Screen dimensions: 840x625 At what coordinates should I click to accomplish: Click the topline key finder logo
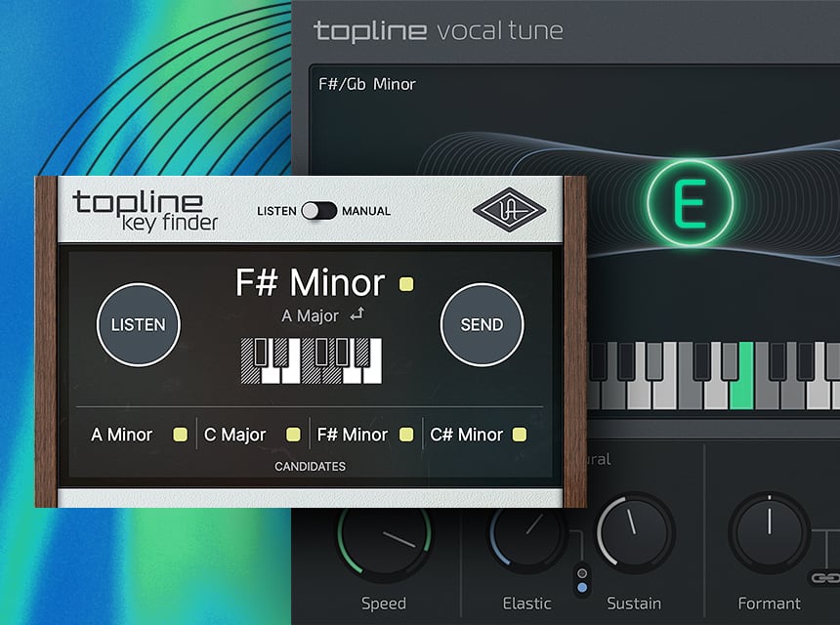(x=146, y=211)
